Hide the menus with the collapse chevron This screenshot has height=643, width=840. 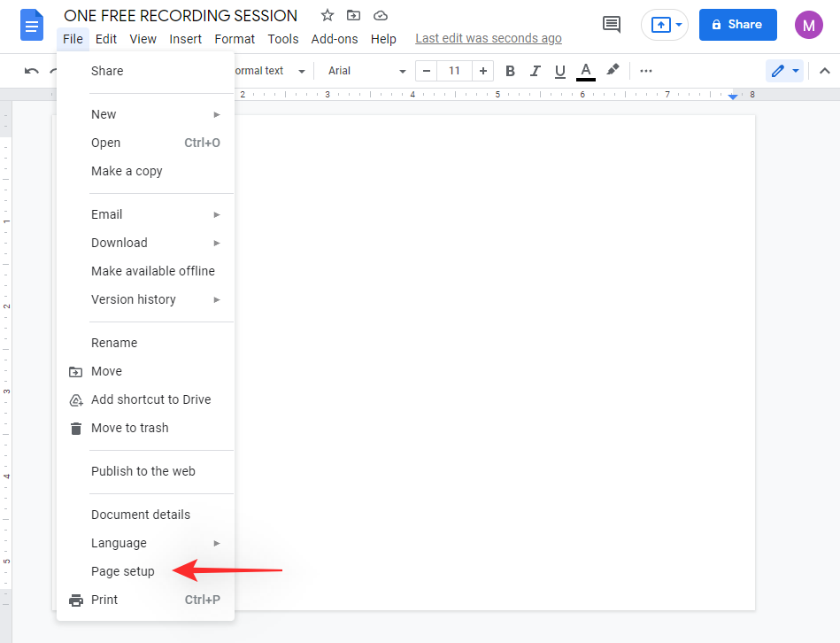824,71
